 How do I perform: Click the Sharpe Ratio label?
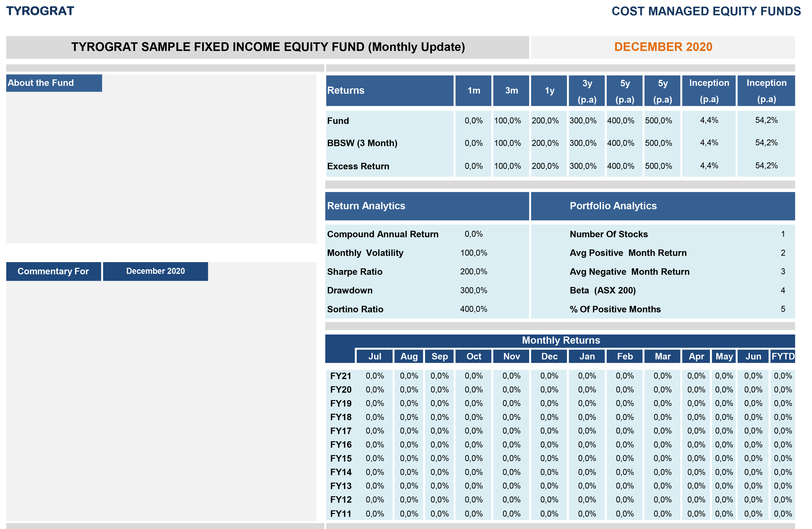click(x=355, y=272)
